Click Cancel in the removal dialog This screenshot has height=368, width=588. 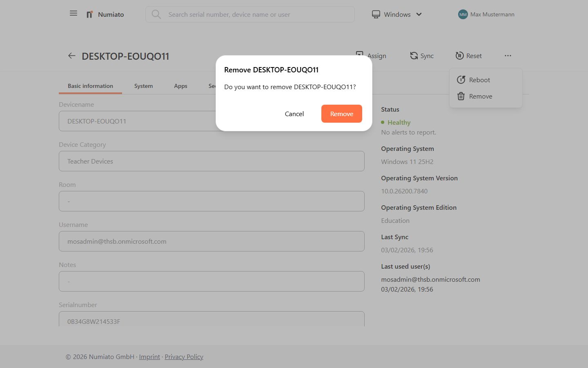pyautogui.click(x=294, y=114)
